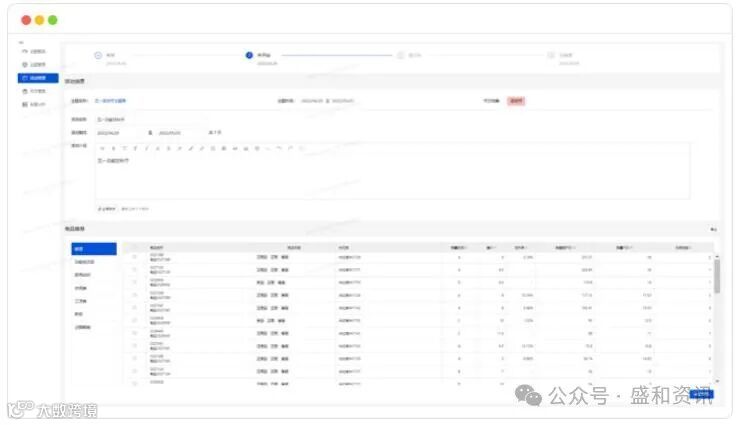Tick the checkbox of the eighth product row

pyautogui.click(x=135, y=346)
